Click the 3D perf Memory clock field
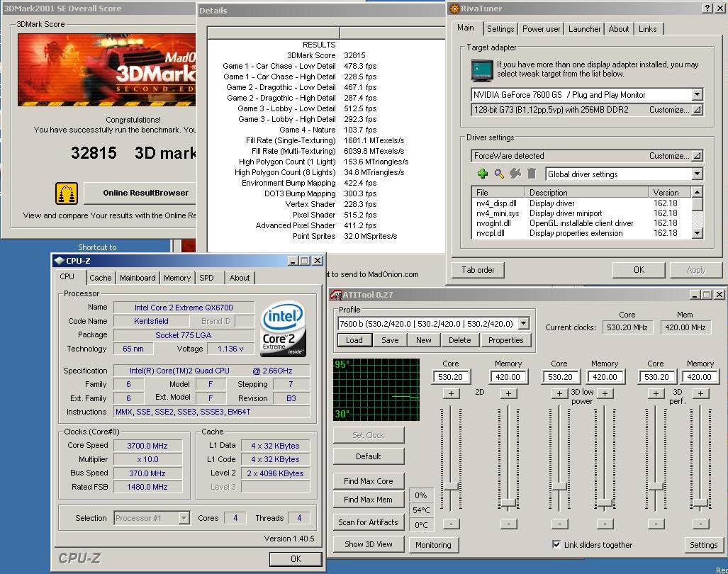Screen dimensions: 728x574 [699, 377]
